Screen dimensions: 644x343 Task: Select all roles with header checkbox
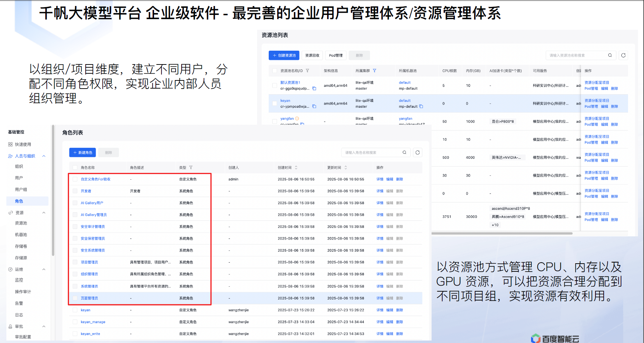[75, 168]
